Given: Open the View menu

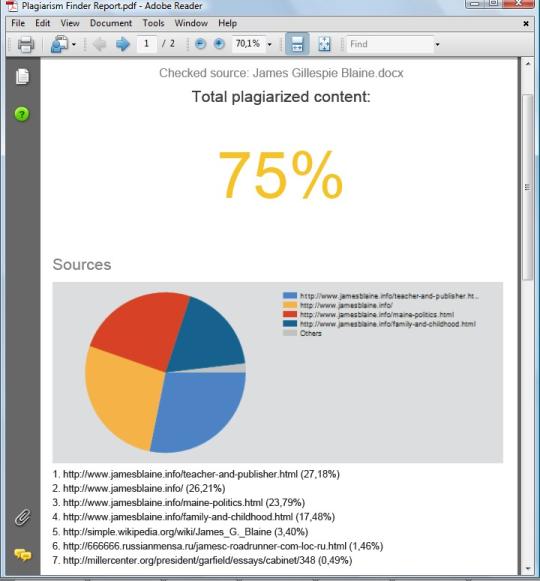Looking at the screenshot, I should pos(70,23).
